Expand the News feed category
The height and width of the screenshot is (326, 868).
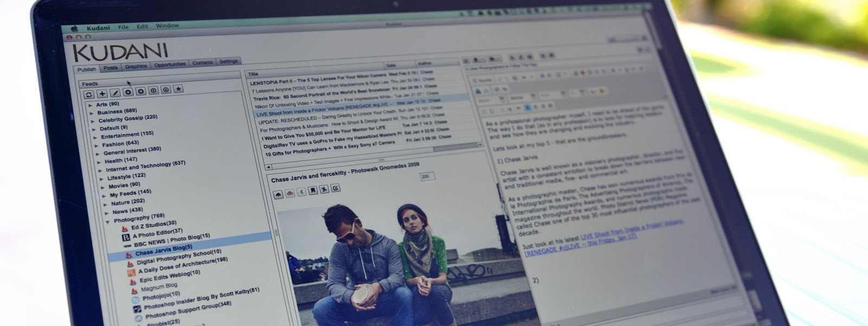(107, 213)
